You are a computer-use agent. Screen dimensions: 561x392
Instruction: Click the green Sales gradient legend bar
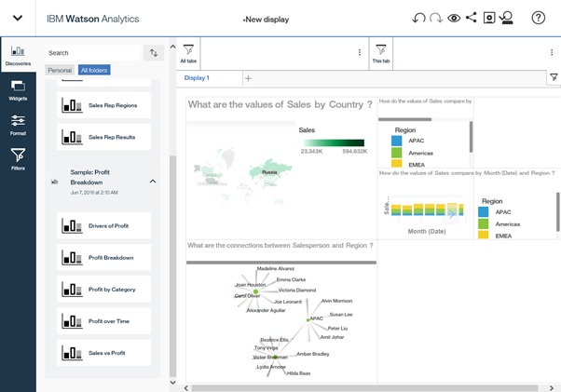click(x=332, y=142)
